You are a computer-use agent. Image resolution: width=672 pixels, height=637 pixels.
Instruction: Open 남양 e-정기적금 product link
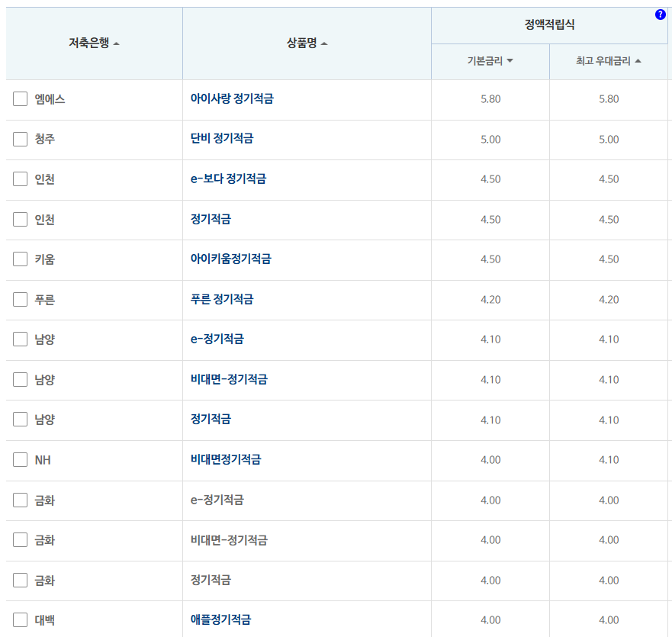(217, 339)
